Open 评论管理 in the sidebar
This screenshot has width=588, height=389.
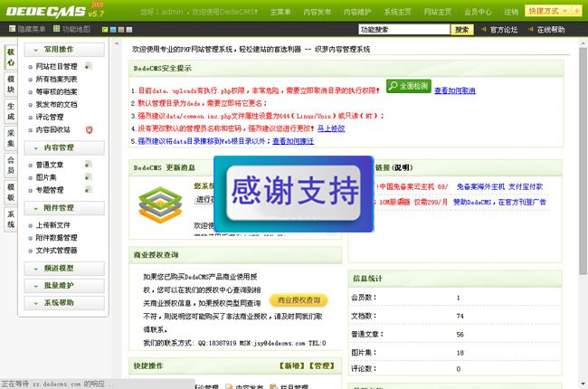(x=50, y=117)
